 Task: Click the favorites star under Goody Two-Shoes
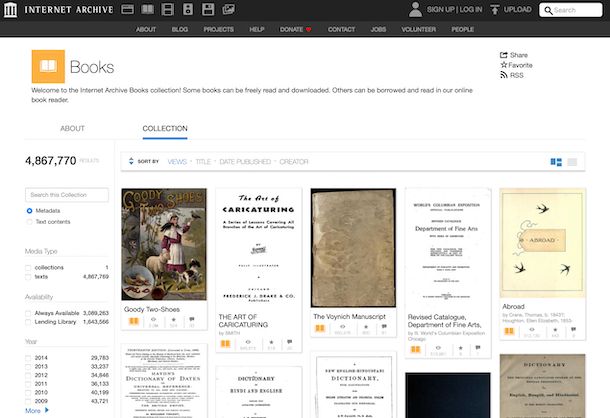click(x=174, y=320)
